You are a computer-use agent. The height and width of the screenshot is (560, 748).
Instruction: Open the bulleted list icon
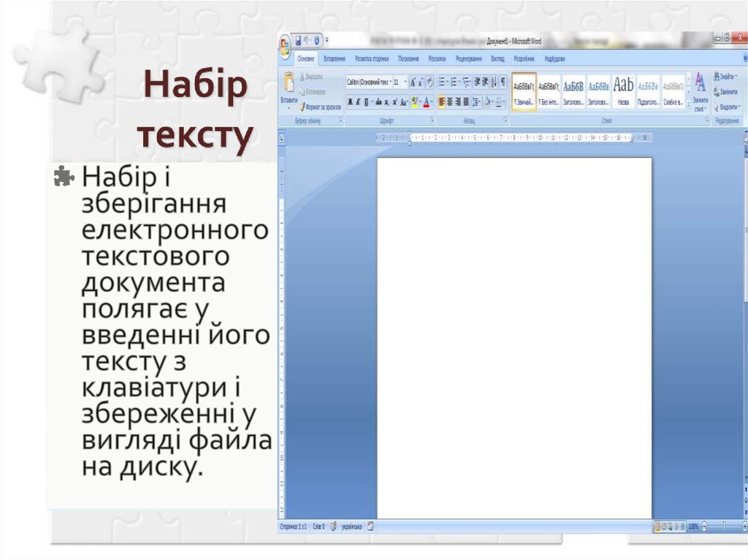click(440, 80)
